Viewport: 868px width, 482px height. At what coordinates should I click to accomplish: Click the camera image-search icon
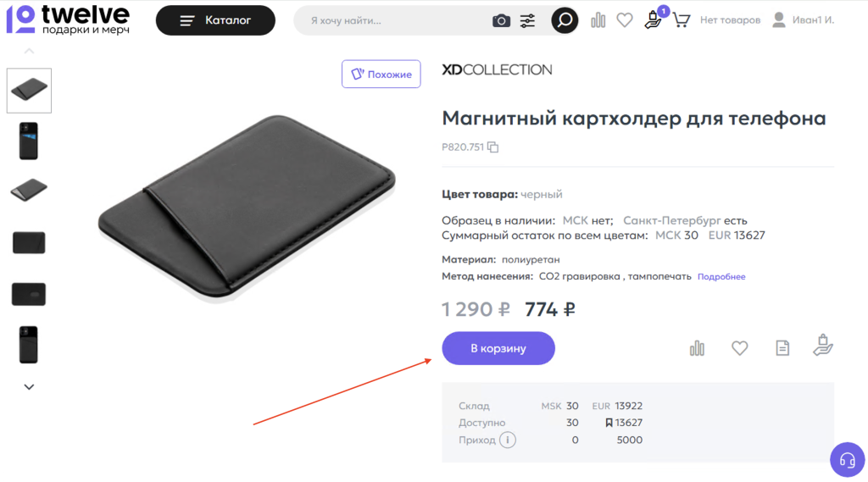tap(501, 21)
